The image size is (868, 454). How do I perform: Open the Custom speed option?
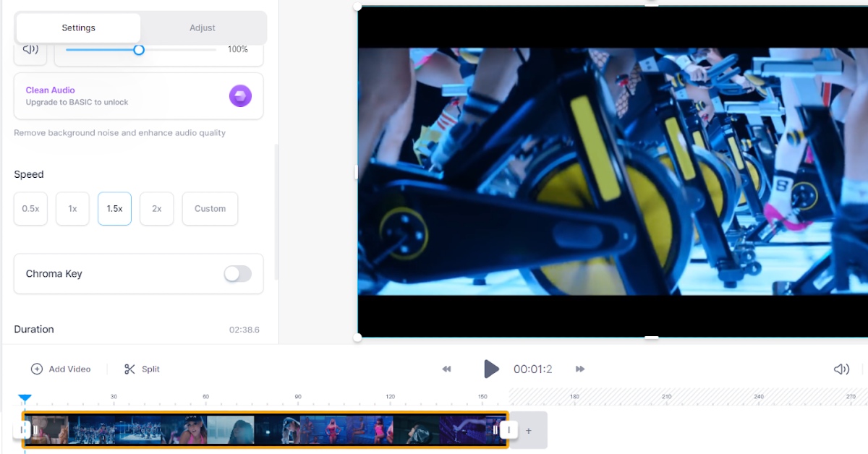[x=210, y=208]
